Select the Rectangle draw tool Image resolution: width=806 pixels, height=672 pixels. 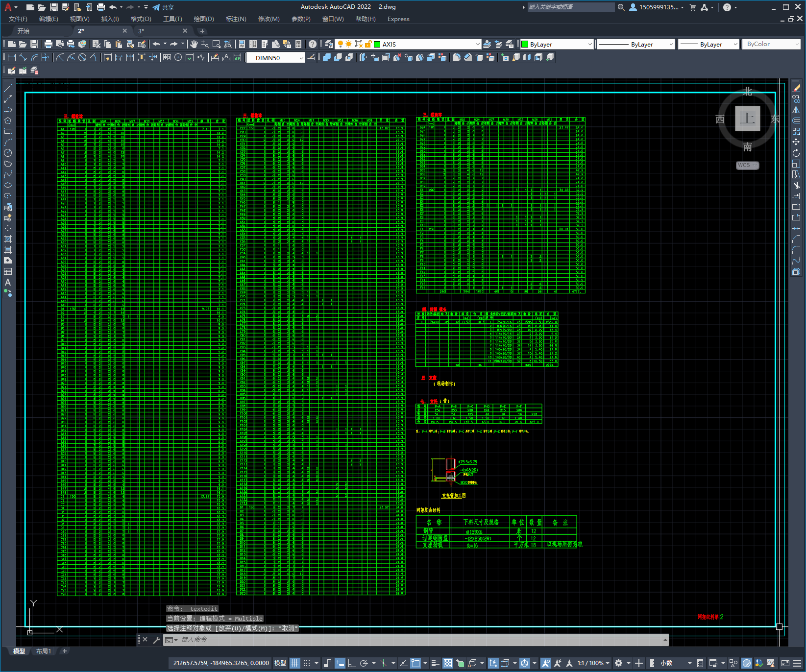click(x=8, y=131)
